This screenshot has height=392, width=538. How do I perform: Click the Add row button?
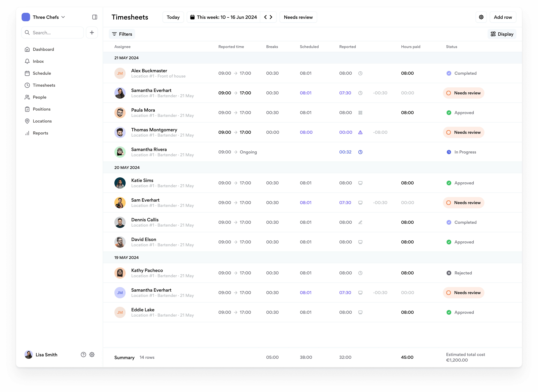(x=503, y=17)
